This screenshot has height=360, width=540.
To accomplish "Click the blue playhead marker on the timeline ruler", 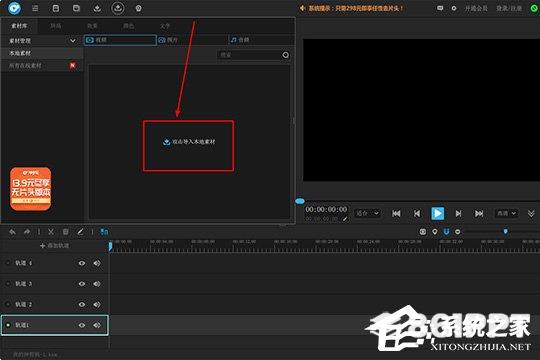I will coord(110,246).
